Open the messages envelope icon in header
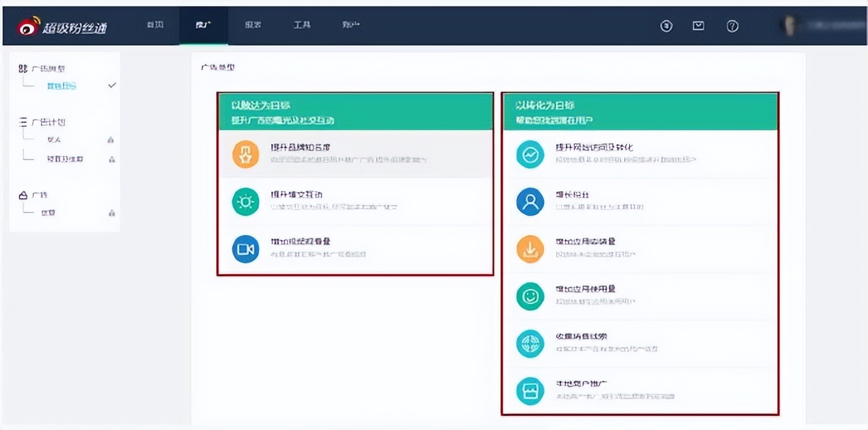Viewport: 868px width, 430px height. (x=698, y=26)
